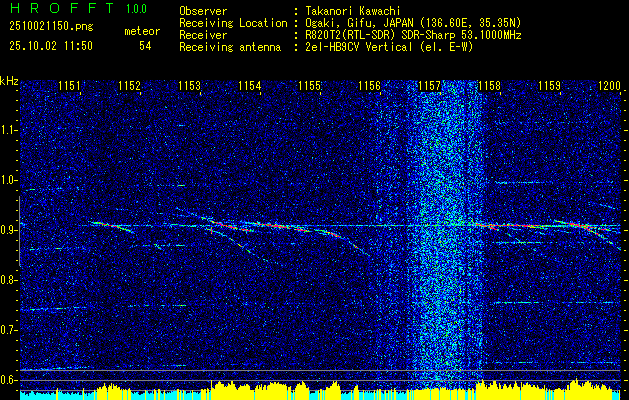Screen dimensions: 629x400
Task: Click the 0.9 kHz frequency label
Action: [x=8, y=230]
